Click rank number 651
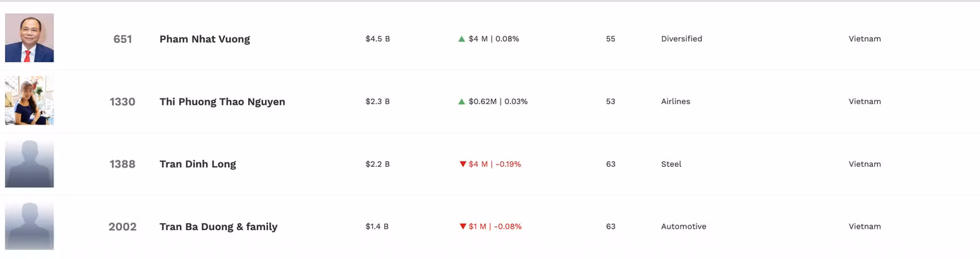 point(123,39)
